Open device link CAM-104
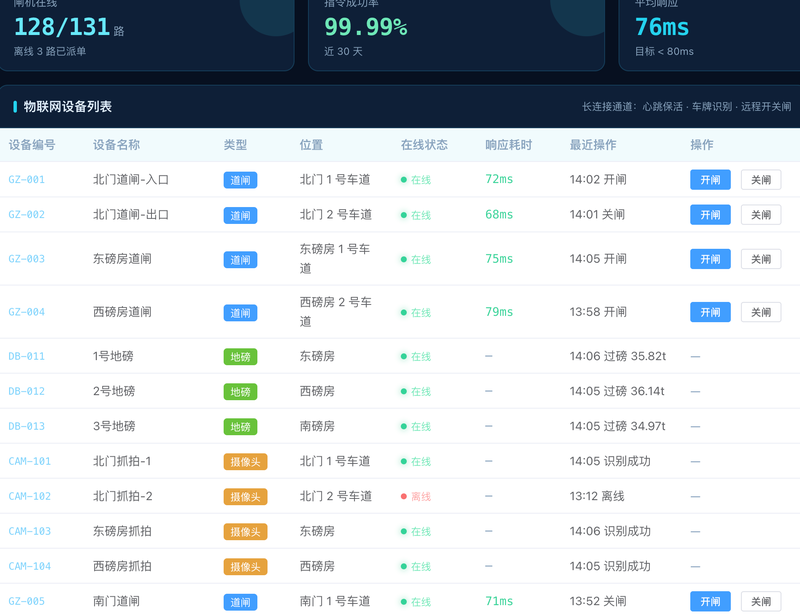 pos(30,567)
